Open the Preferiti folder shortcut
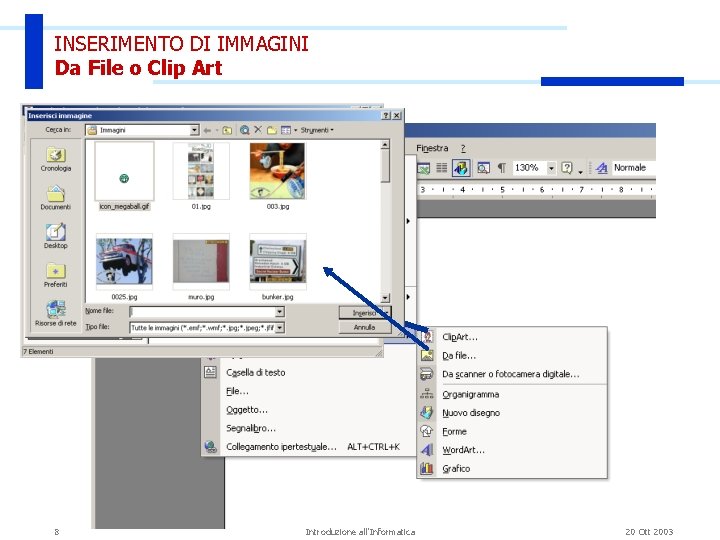The width and height of the screenshot is (720, 540). pyautogui.click(x=56, y=275)
